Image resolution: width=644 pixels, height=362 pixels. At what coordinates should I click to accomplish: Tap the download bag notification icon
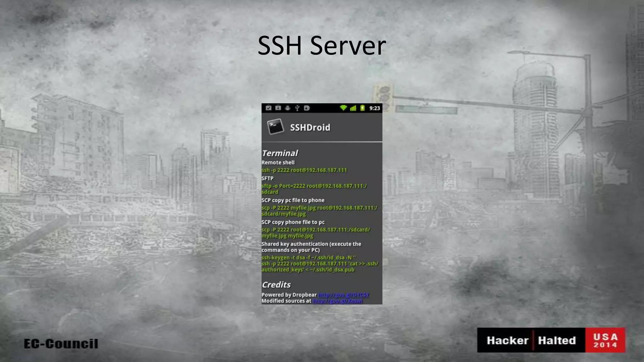coord(278,108)
